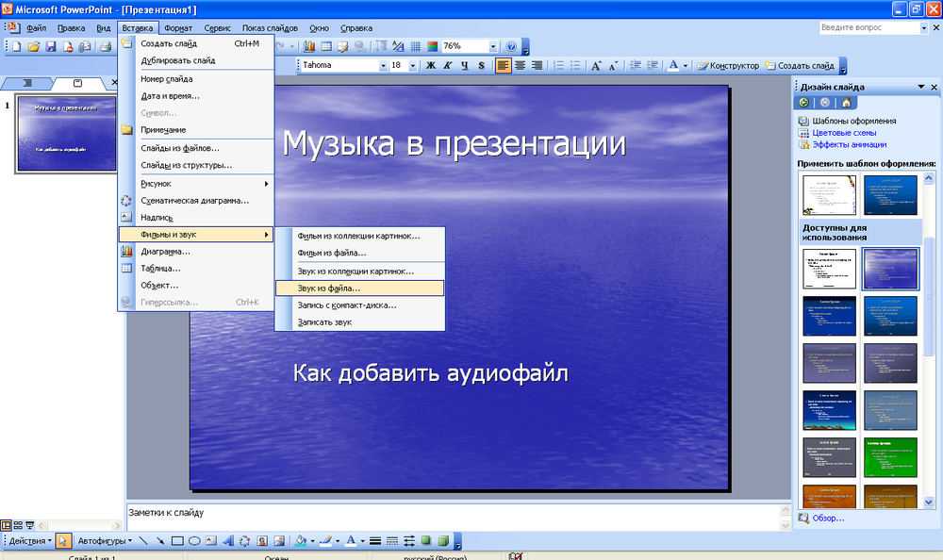Select slide 1 thumbnail in the slides panel
Image resolution: width=943 pixels, height=560 pixels.
(x=66, y=134)
